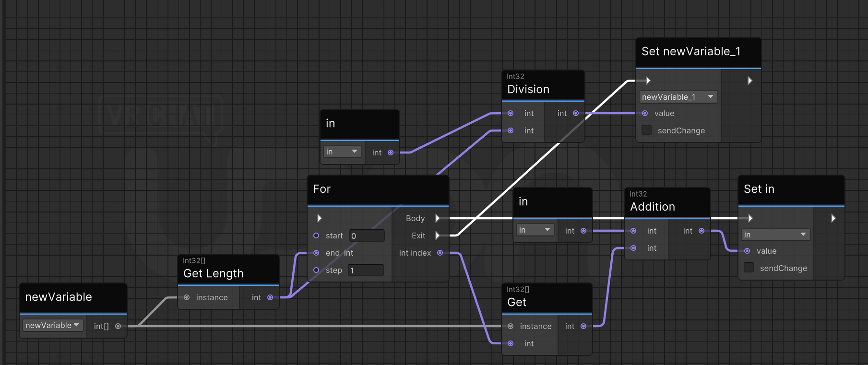Click the second int input port on Division
Viewport: 868px width, 365px height.
point(511,130)
